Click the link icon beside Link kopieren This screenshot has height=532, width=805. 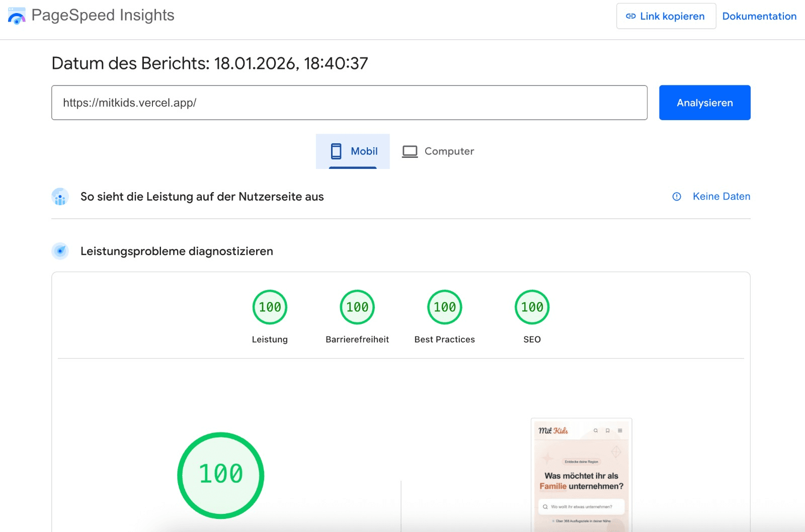tap(630, 16)
